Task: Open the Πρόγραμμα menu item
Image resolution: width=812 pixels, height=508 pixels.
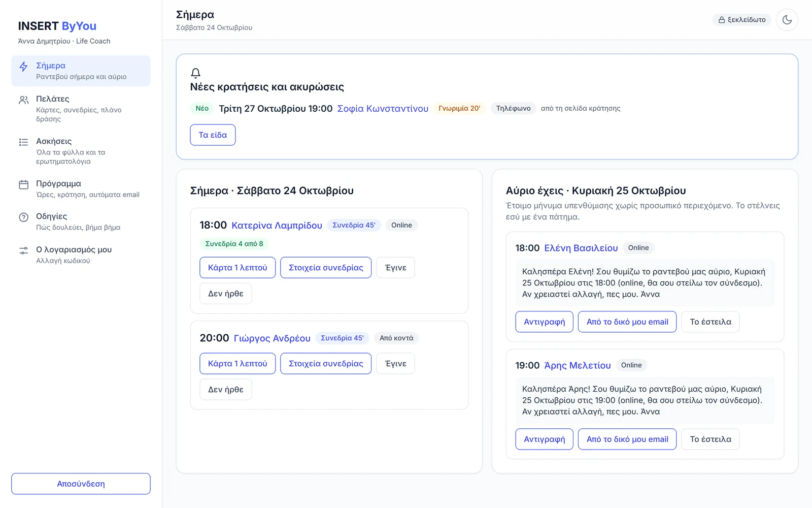Action: click(81, 188)
